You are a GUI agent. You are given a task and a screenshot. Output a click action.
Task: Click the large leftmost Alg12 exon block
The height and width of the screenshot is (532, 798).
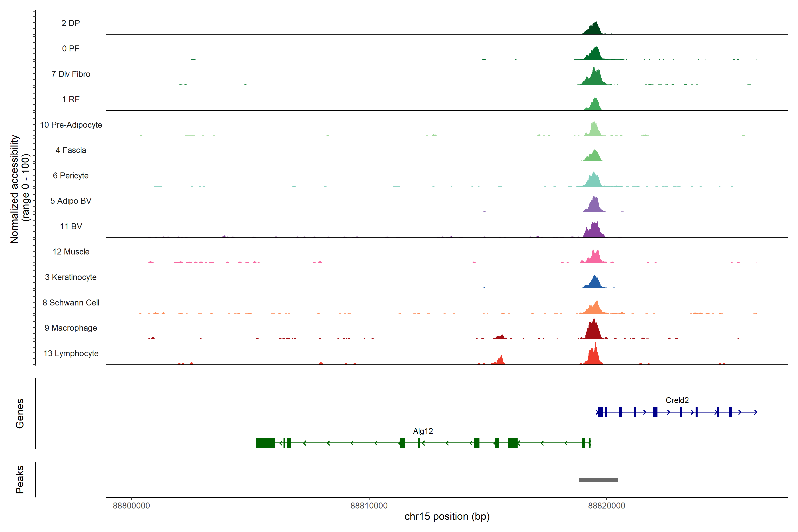click(265, 443)
